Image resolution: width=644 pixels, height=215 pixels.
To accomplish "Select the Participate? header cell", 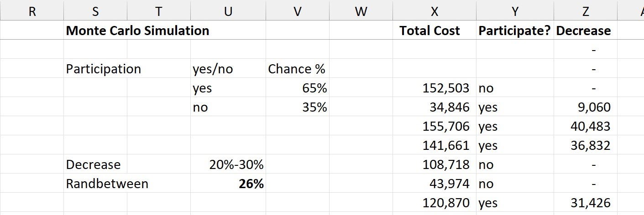I will [x=515, y=31].
